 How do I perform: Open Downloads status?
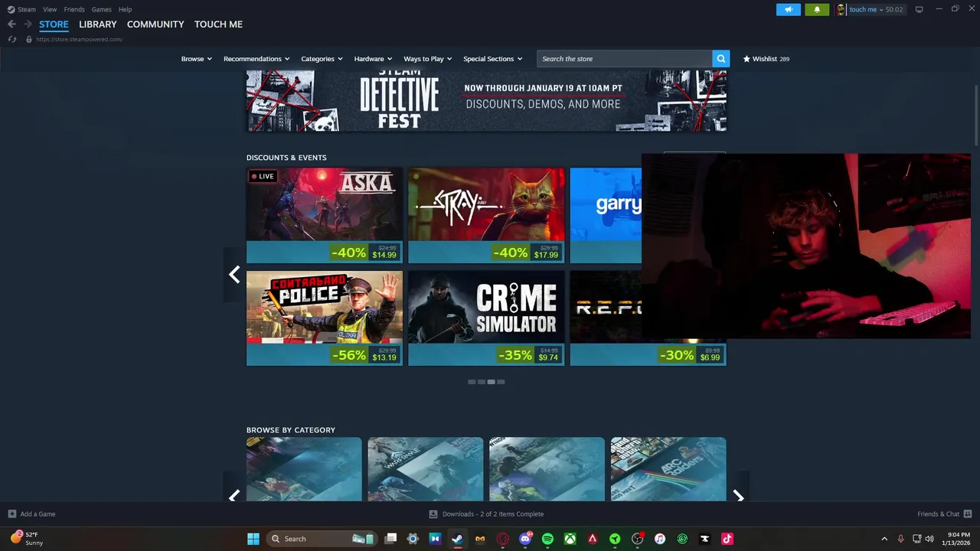click(486, 514)
